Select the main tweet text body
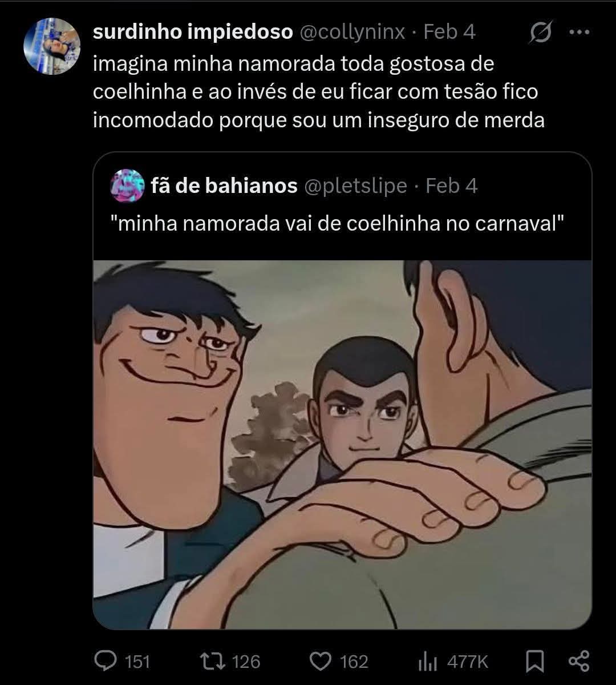The width and height of the screenshot is (616, 685). coord(319,91)
